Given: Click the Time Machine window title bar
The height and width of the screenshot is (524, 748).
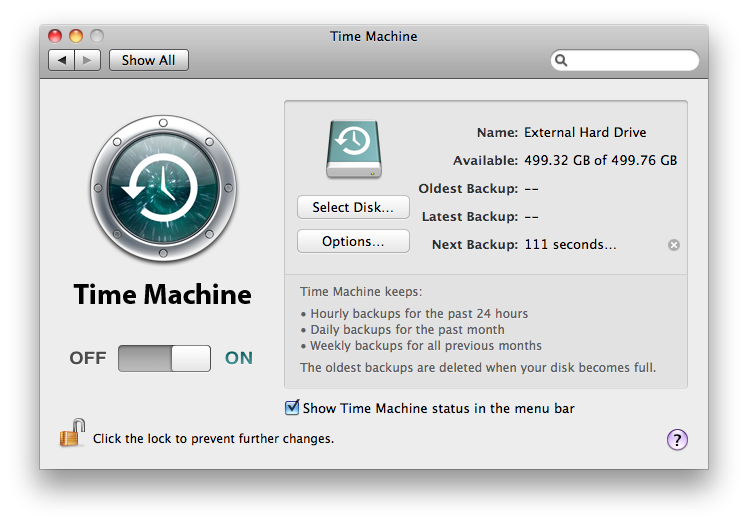Looking at the screenshot, I should (374, 37).
